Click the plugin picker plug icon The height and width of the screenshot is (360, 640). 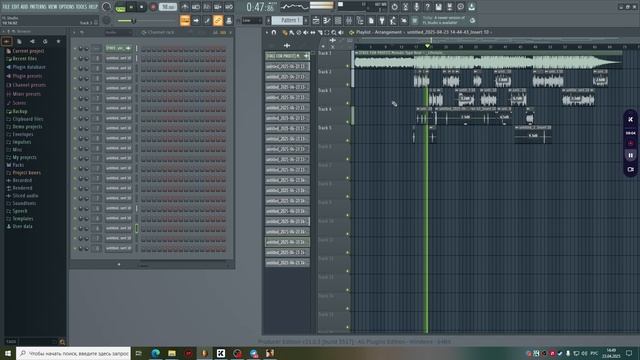[x=382, y=20]
